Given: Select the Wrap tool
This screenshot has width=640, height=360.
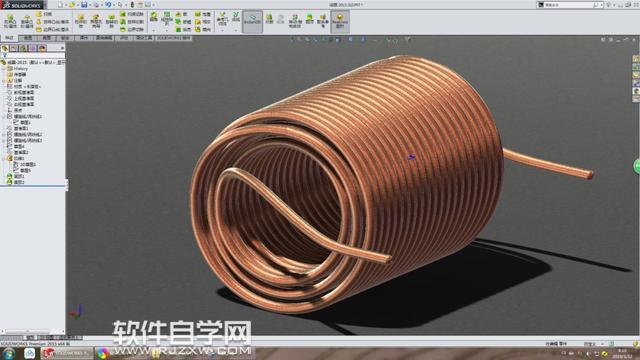Looking at the screenshot, I should 203,14.
